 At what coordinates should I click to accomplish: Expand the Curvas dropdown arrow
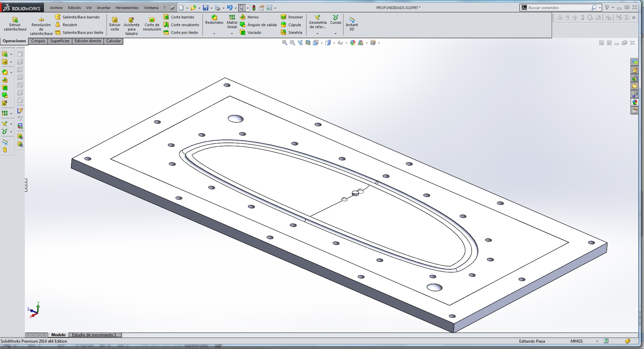pyautogui.click(x=335, y=34)
